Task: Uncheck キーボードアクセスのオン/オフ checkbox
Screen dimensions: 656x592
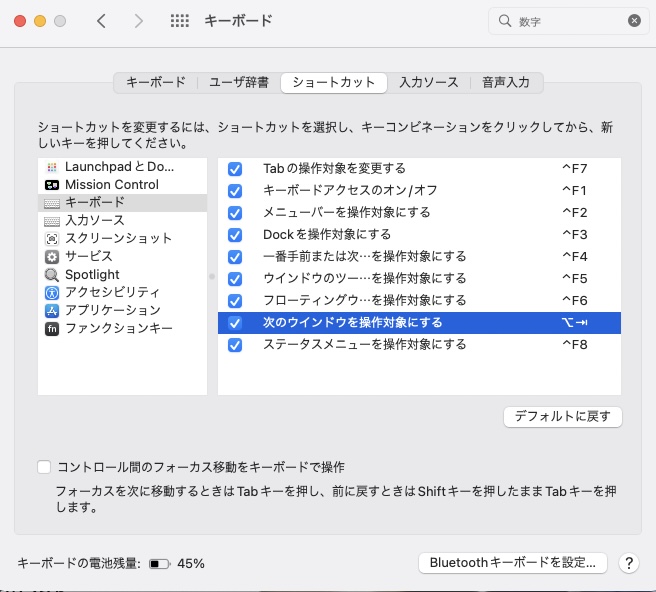Action: click(x=235, y=191)
